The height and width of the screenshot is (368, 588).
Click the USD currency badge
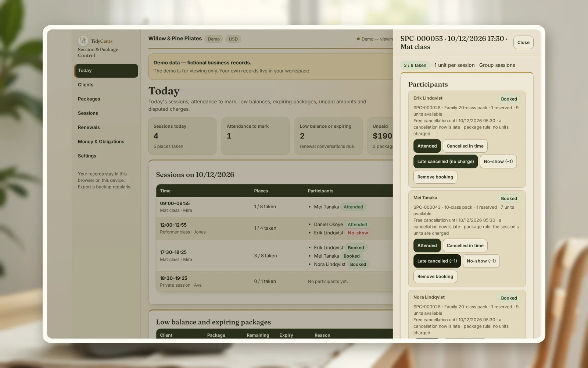tap(233, 39)
